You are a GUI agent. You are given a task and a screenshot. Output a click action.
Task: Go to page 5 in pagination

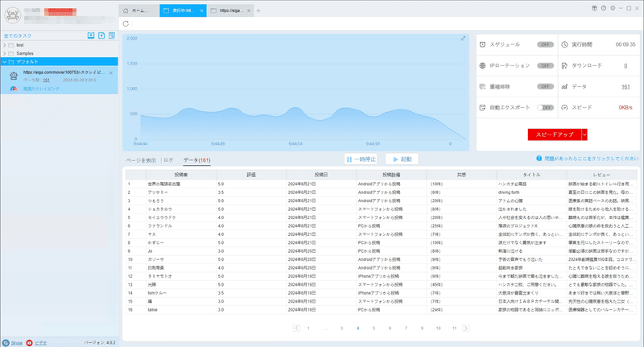click(374, 328)
